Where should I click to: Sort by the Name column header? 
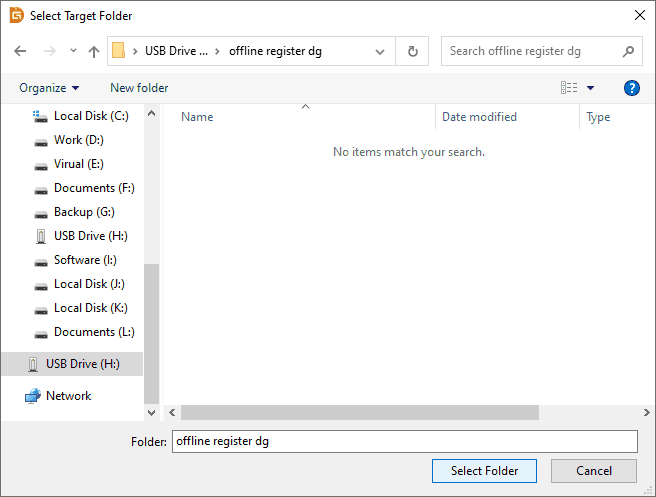(x=197, y=117)
